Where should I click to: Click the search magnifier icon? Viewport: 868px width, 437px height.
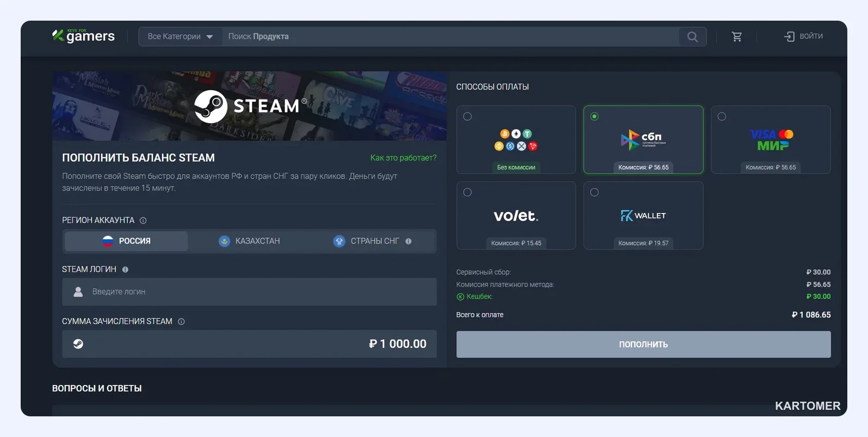point(692,36)
